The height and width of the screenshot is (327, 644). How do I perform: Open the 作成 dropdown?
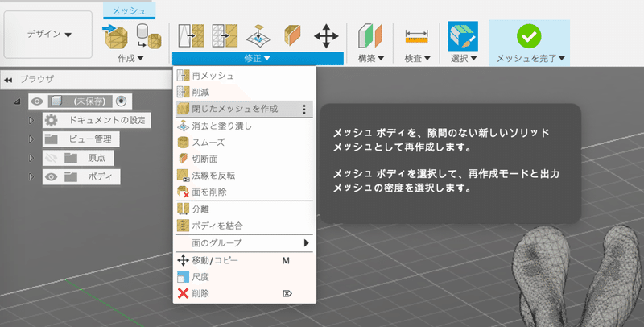[130, 58]
